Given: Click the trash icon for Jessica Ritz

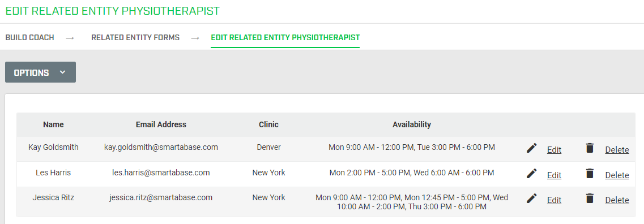Looking at the screenshot, I should 590,199.
